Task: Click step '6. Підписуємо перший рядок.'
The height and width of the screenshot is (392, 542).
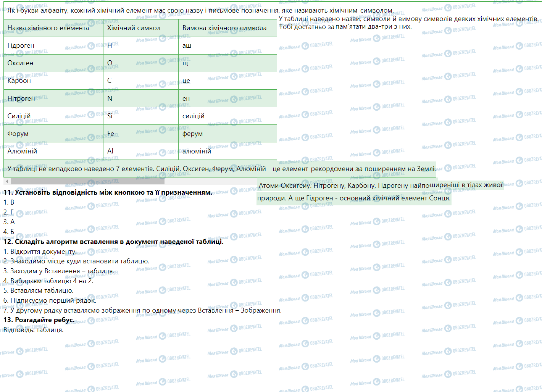Action: point(50,300)
